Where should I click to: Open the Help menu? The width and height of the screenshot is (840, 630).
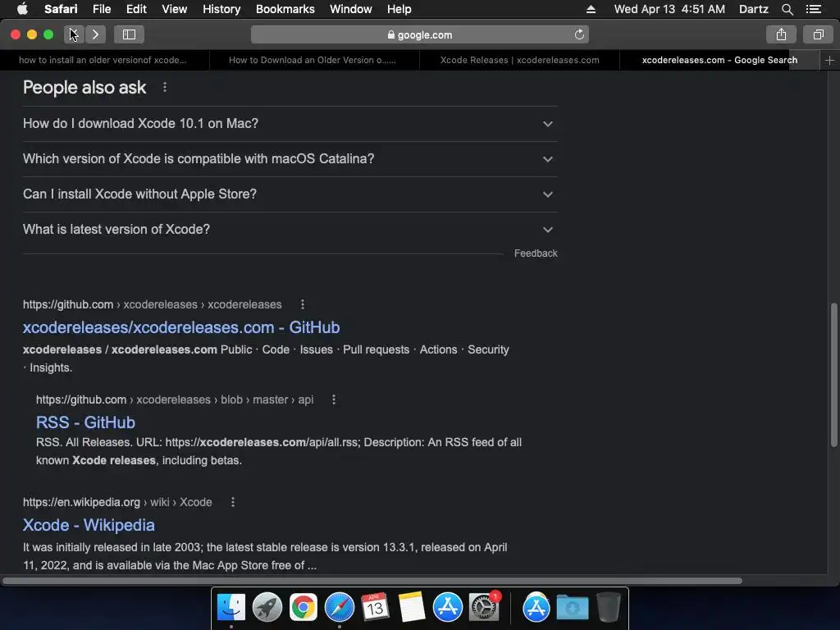(399, 9)
